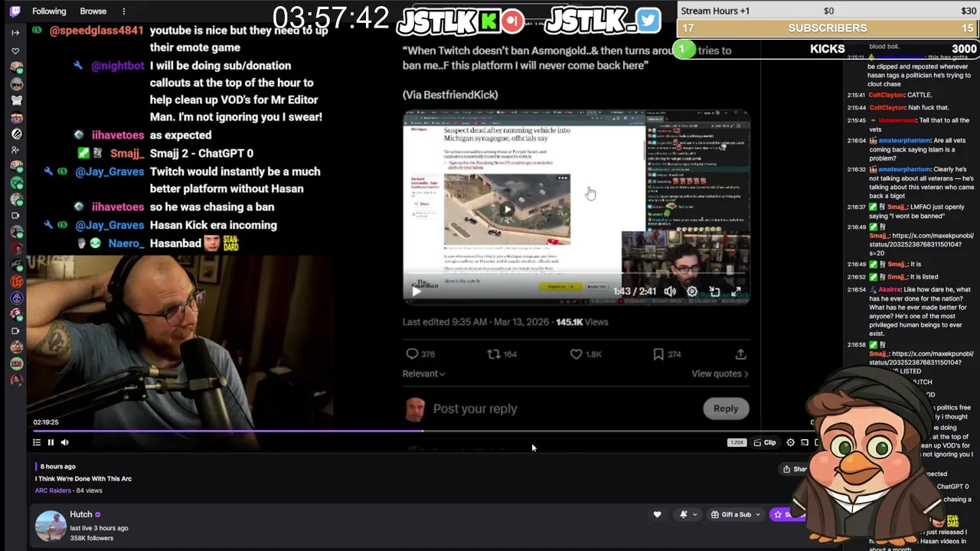Open the View quotes link

(720, 373)
